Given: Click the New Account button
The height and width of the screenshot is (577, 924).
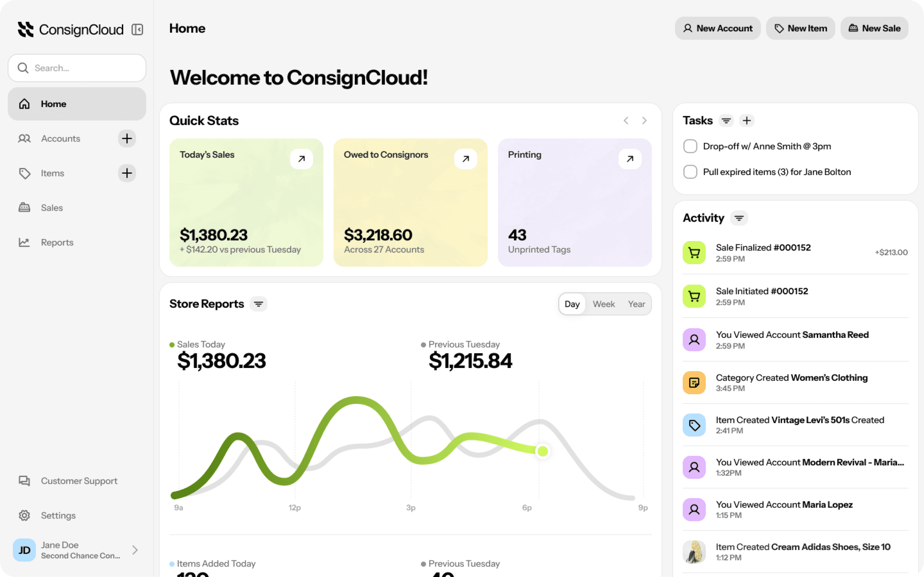Looking at the screenshot, I should (x=717, y=28).
